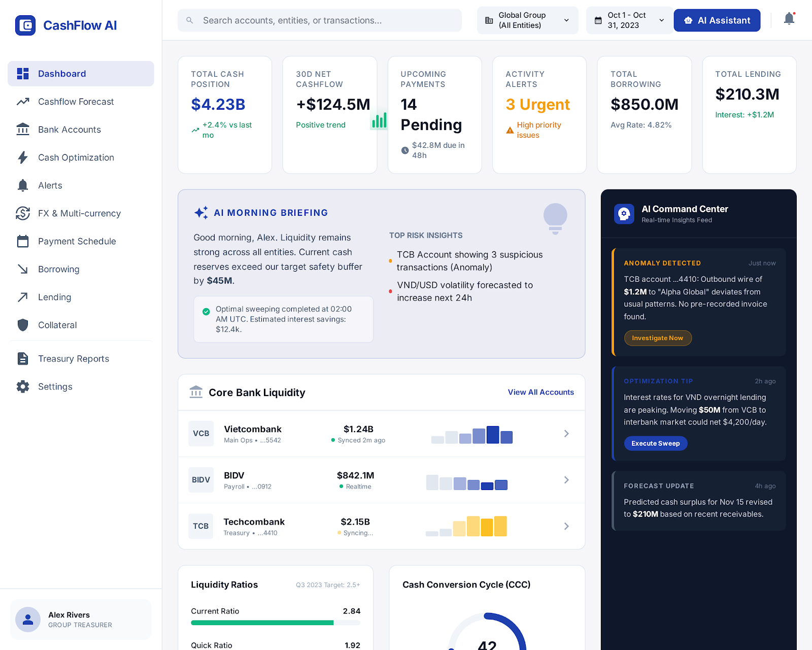Click the clock icon under Upcoming Payments
Viewport: 812px width, 650px height.
(405, 150)
